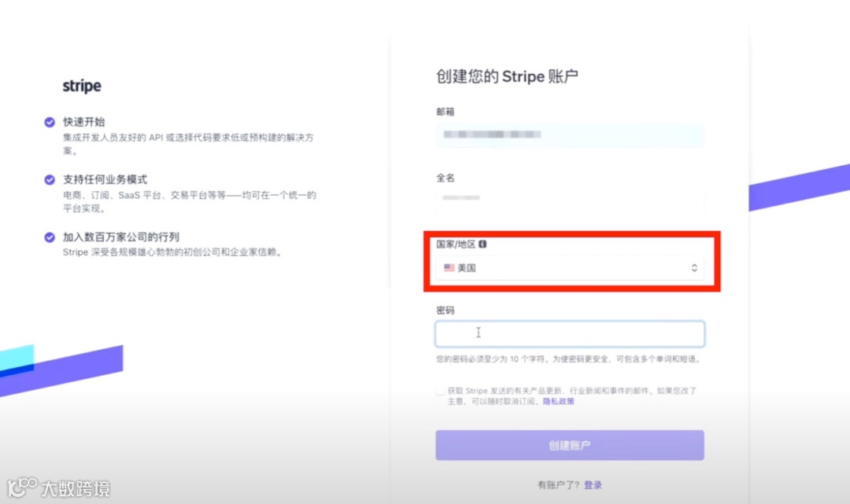Click the checkmark icon next to 加入数百万家公司的行列
This screenshot has width=850, height=504.
(x=50, y=237)
